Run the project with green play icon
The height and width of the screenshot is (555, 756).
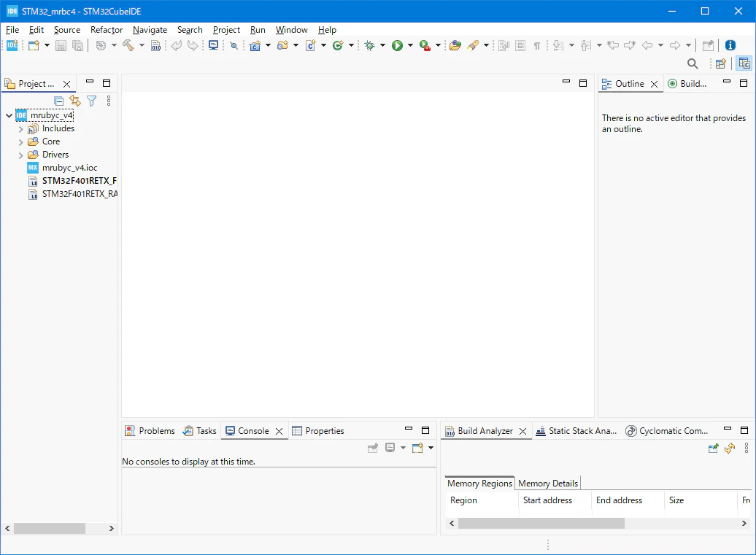tap(397, 45)
